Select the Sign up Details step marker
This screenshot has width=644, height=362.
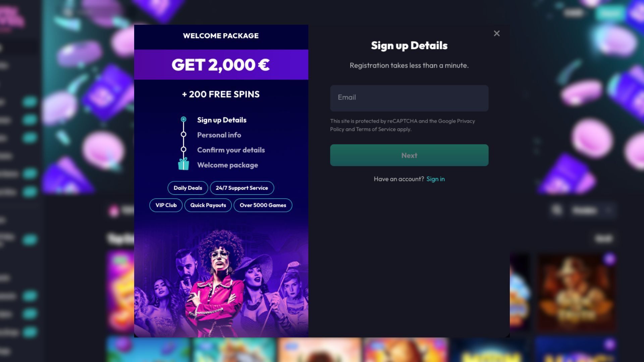click(x=183, y=119)
